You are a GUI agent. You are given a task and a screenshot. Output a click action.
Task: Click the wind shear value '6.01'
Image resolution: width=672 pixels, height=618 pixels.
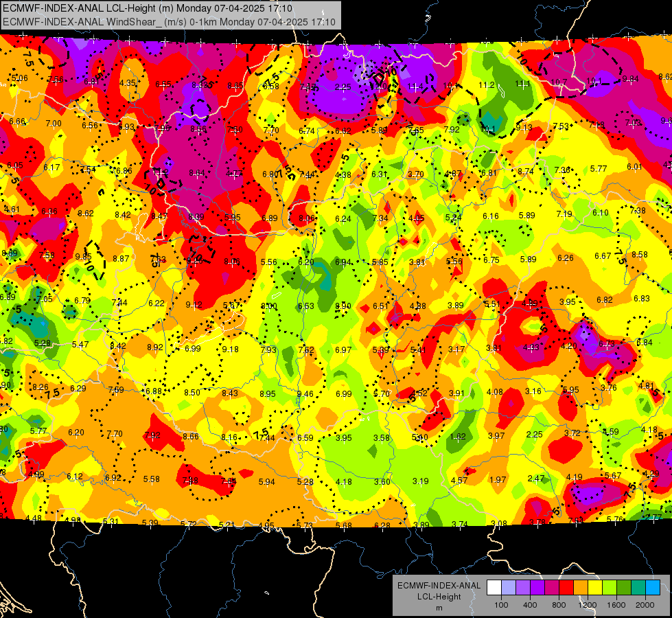coord(635,167)
